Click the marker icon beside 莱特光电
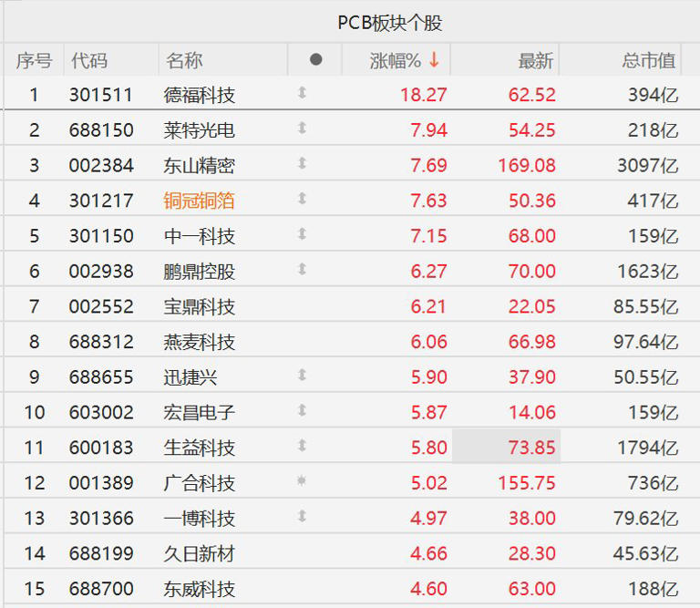 pyautogui.click(x=302, y=129)
